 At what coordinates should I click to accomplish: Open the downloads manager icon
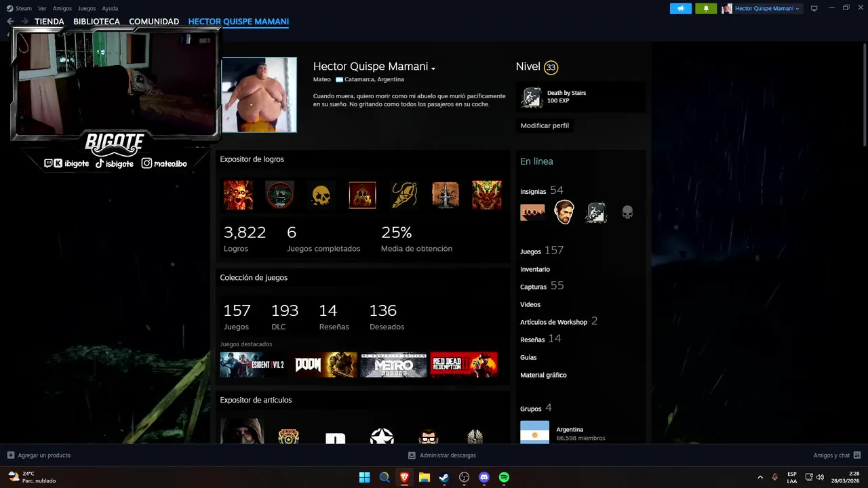(412, 455)
